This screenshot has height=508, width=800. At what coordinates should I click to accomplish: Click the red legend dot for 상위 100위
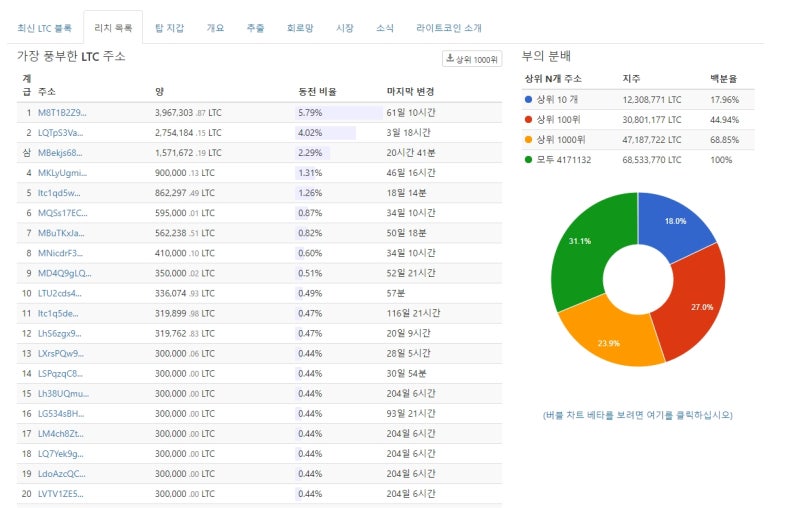click(x=528, y=119)
